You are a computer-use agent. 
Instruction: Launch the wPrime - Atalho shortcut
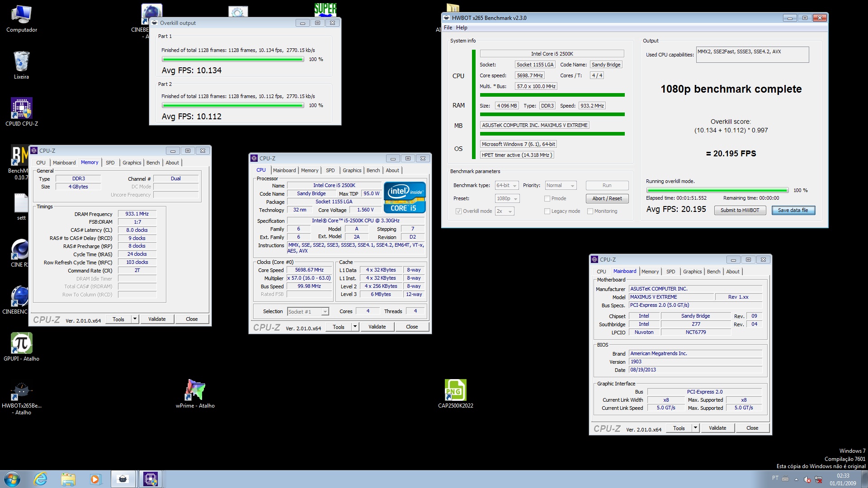click(195, 393)
